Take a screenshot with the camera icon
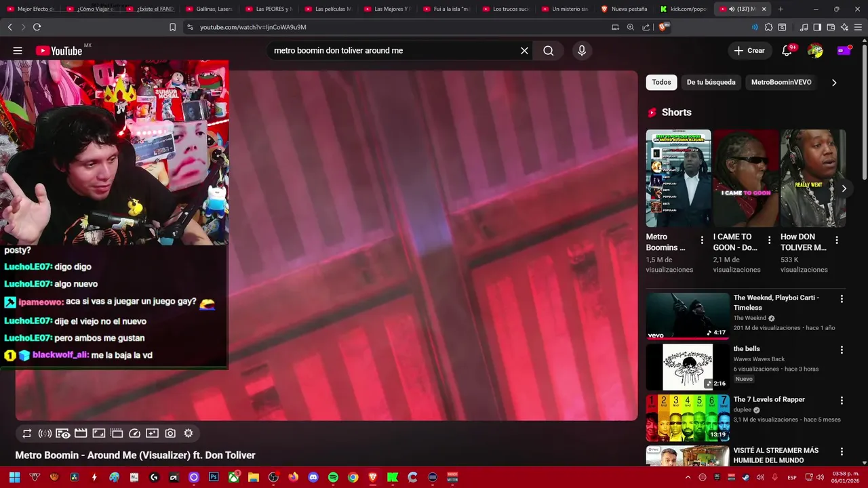This screenshot has width=868, height=488. 170,433
